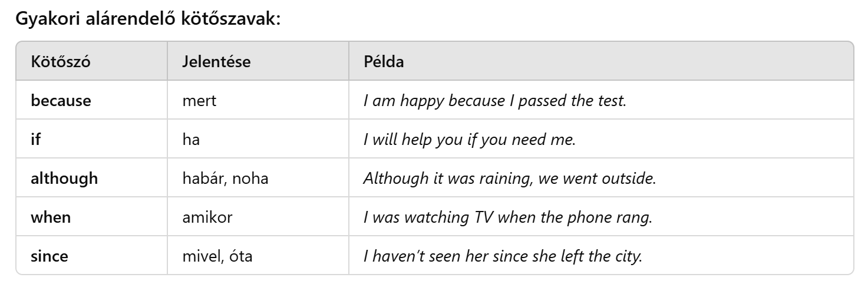Select the meaning 'mert' cell
Image resolution: width=868 pixels, height=284 pixels.
(x=200, y=101)
